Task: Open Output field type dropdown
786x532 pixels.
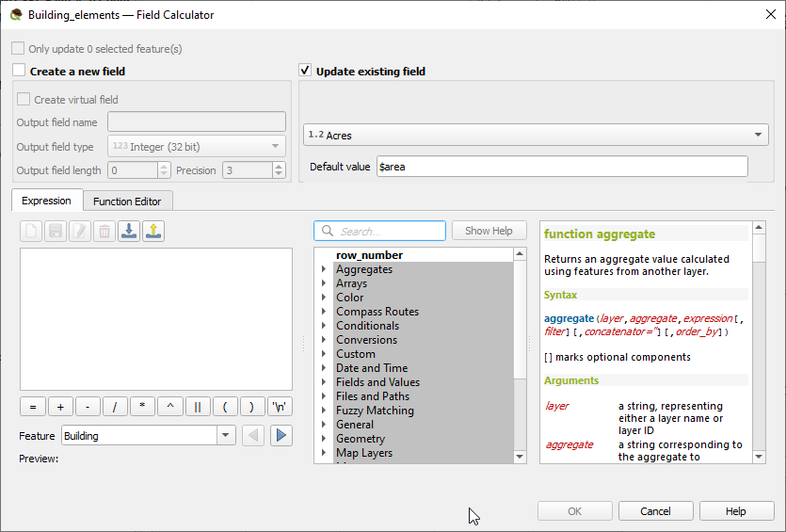Action: (197, 146)
